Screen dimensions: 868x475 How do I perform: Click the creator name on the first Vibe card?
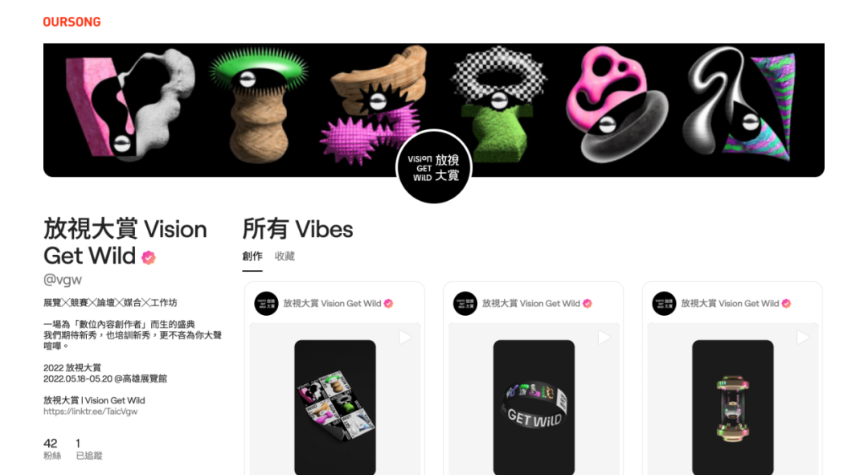332,303
